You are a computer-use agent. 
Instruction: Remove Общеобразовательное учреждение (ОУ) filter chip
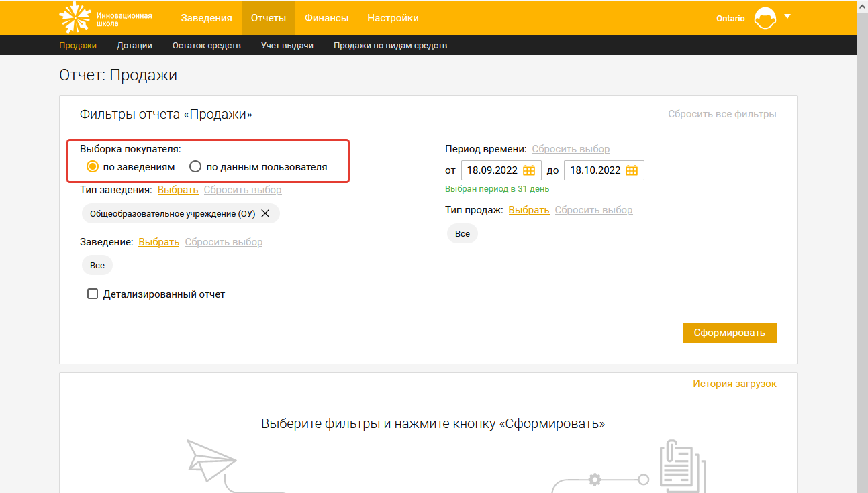point(265,214)
